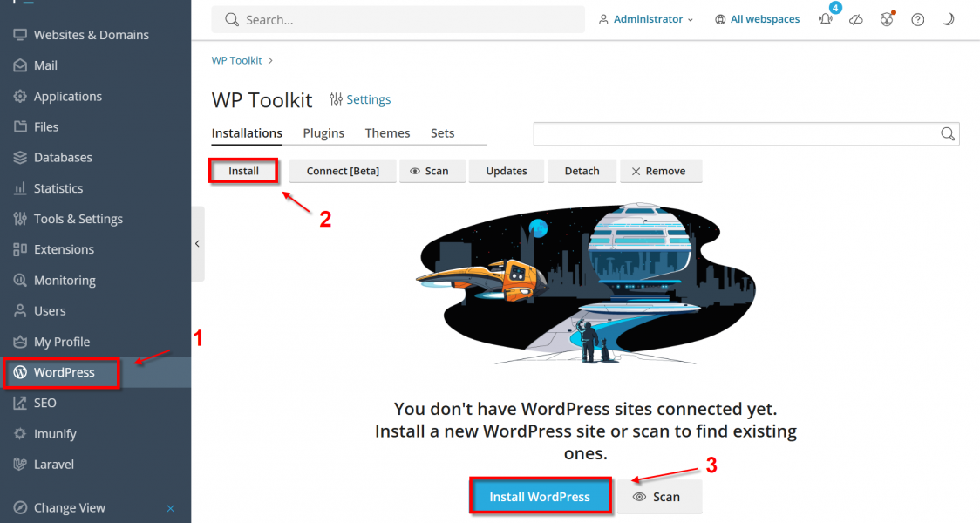Click the Applications gear icon
Viewport: 980px width, 523px height.
pyautogui.click(x=20, y=96)
